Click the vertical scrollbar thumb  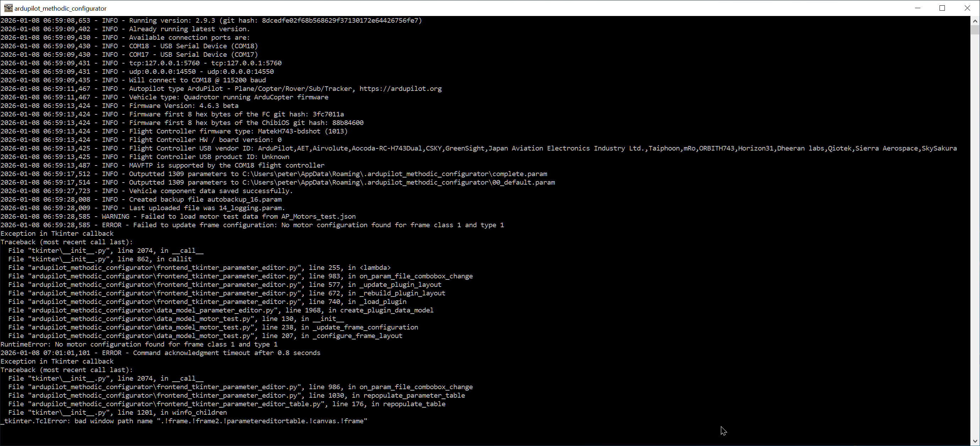click(x=975, y=30)
